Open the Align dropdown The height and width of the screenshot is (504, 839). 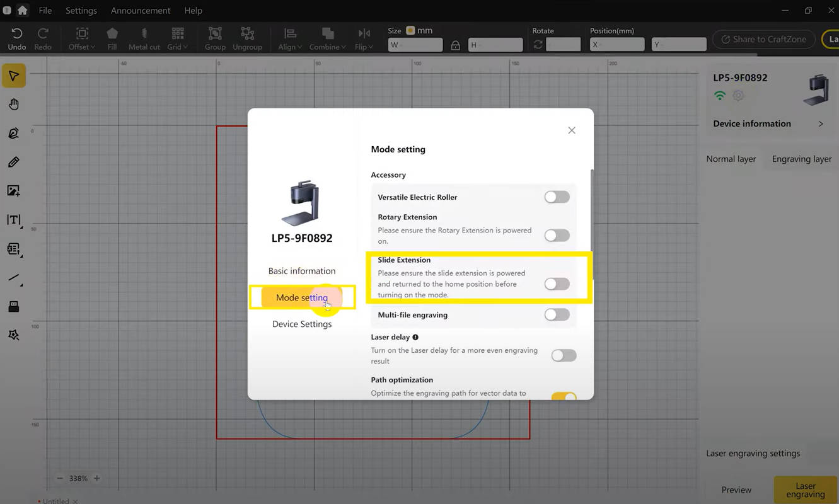[x=290, y=38]
